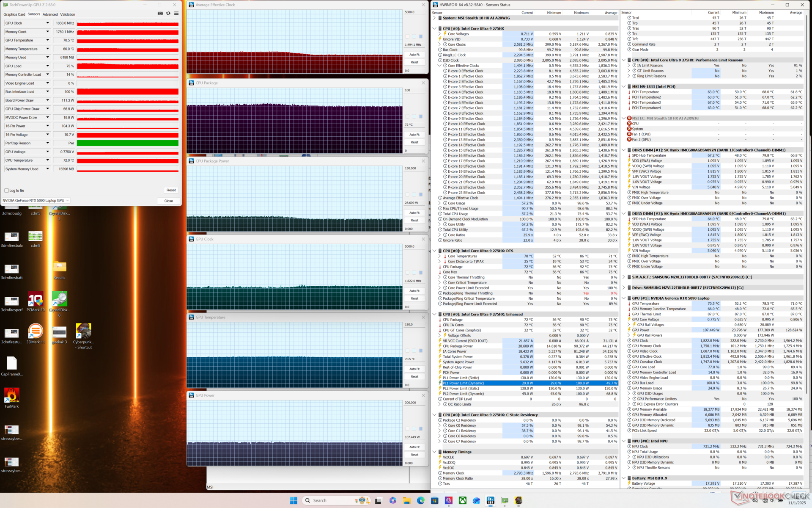
Task: Expand the Core Temperatures sensor group
Action: [x=439, y=256]
